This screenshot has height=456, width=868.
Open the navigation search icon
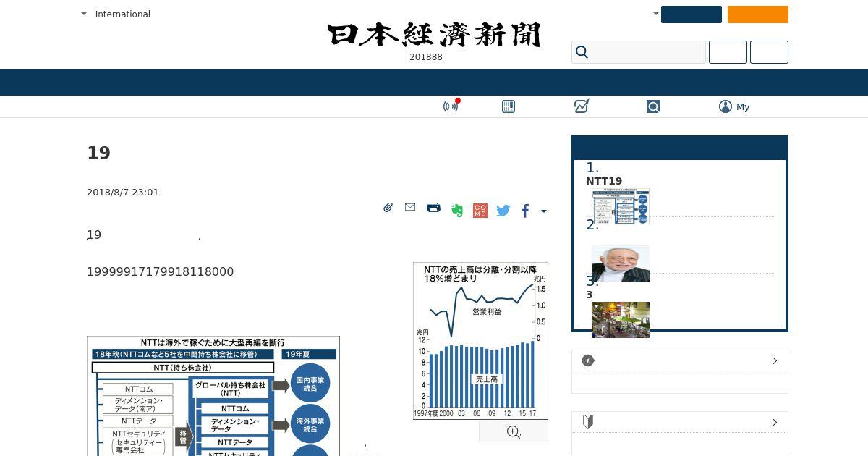[x=653, y=106]
